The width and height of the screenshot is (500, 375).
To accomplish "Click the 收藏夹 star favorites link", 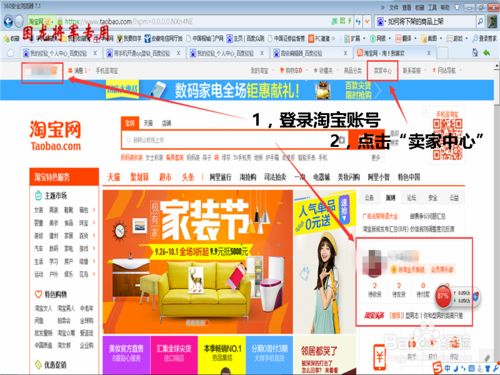I will point(323,71).
